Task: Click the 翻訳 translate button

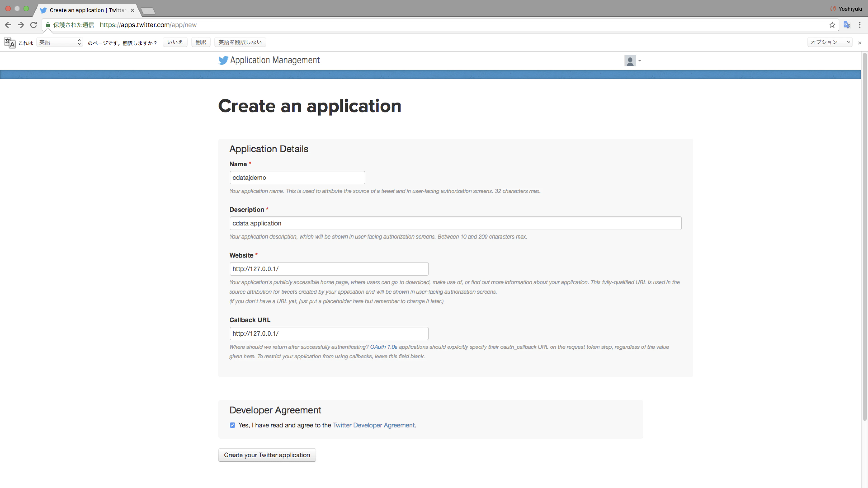Action: pyautogui.click(x=201, y=42)
